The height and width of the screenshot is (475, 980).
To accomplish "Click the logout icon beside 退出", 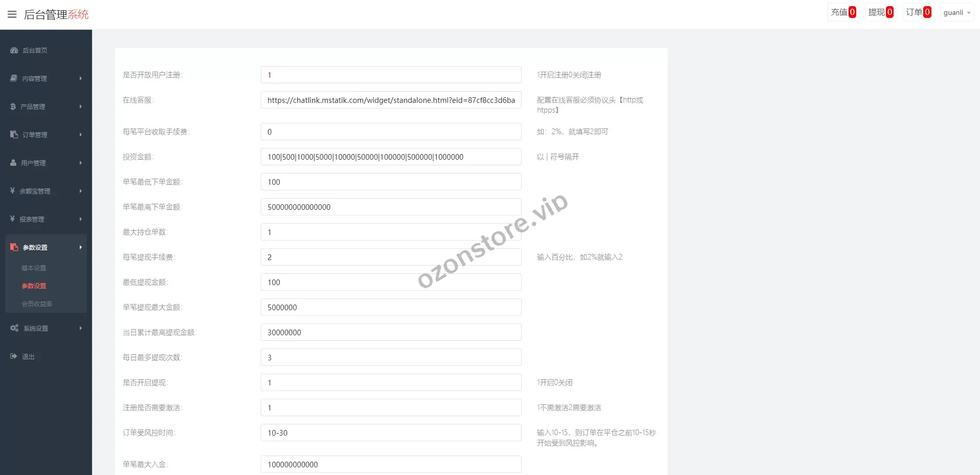I will point(14,356).
